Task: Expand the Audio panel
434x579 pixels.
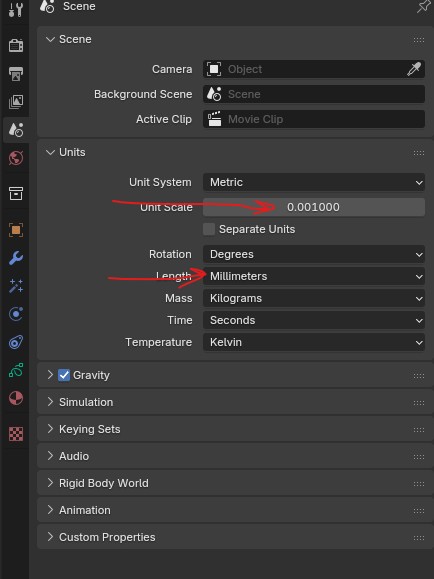Action: 50,456
